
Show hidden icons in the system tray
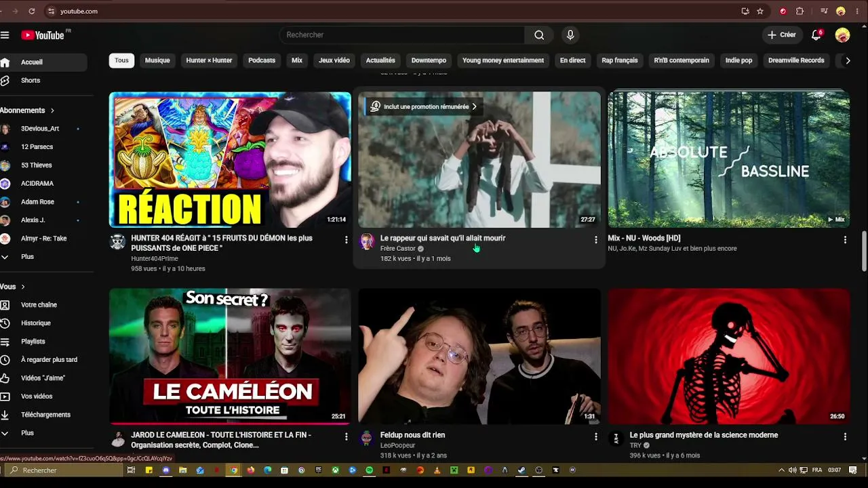[x=781, y=470]
